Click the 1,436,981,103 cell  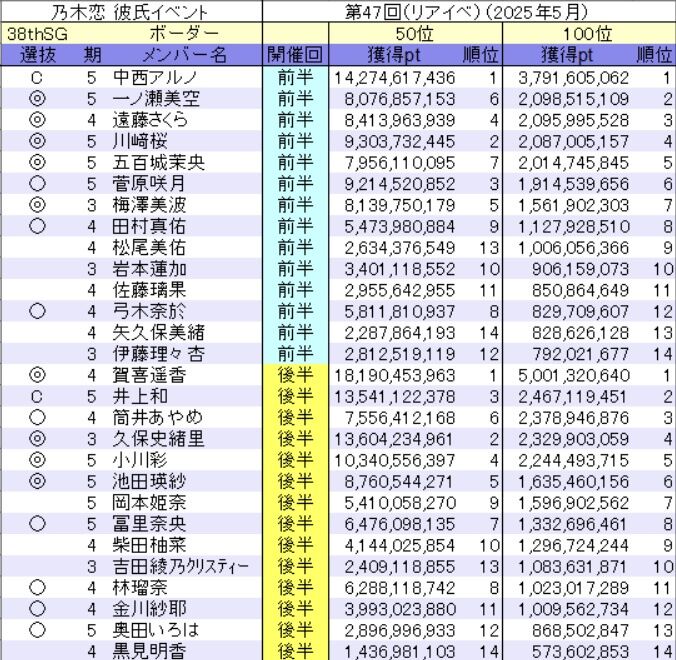tap(400, 651)
